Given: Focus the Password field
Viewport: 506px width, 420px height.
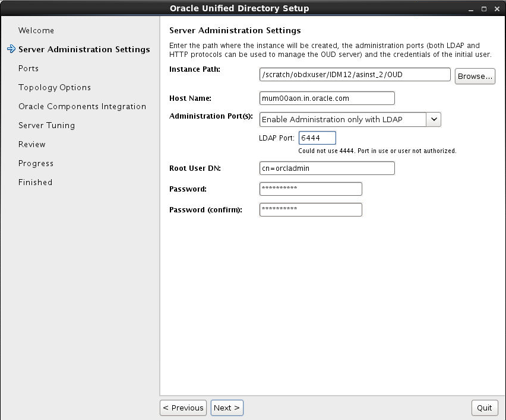Looking at the screenshot, I should pos(311,189).
